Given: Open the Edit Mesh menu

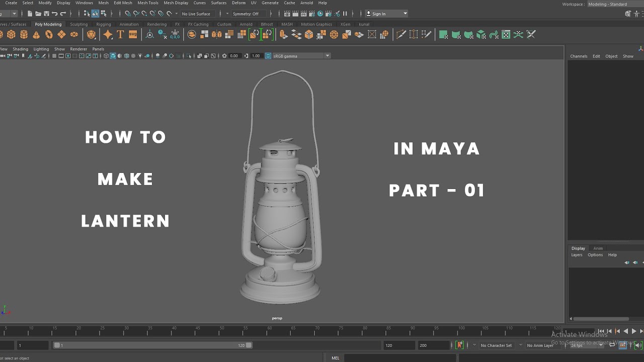Looking at the screenshot, I should pos(123,3).
